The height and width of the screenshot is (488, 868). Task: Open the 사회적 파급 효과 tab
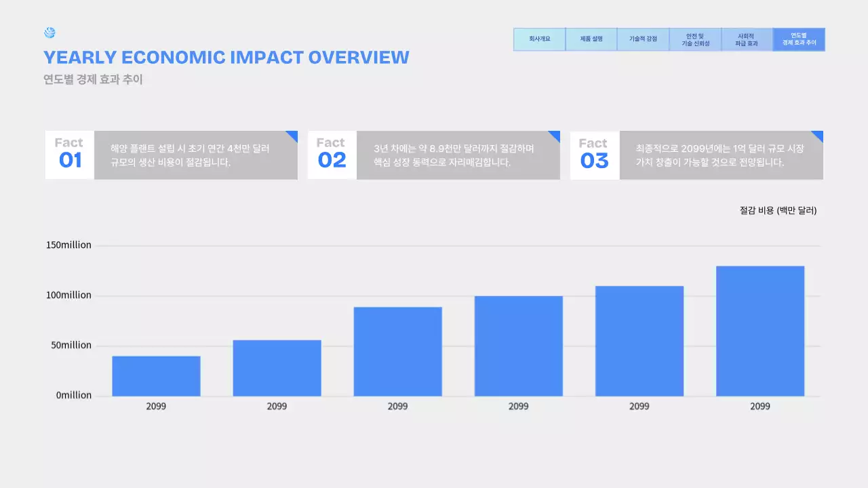tap(747, 39)
